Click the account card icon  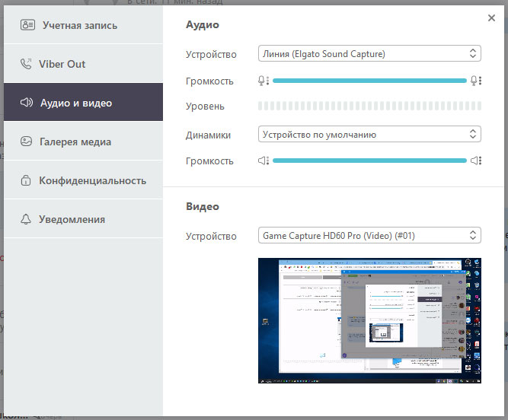coord(27,24)
